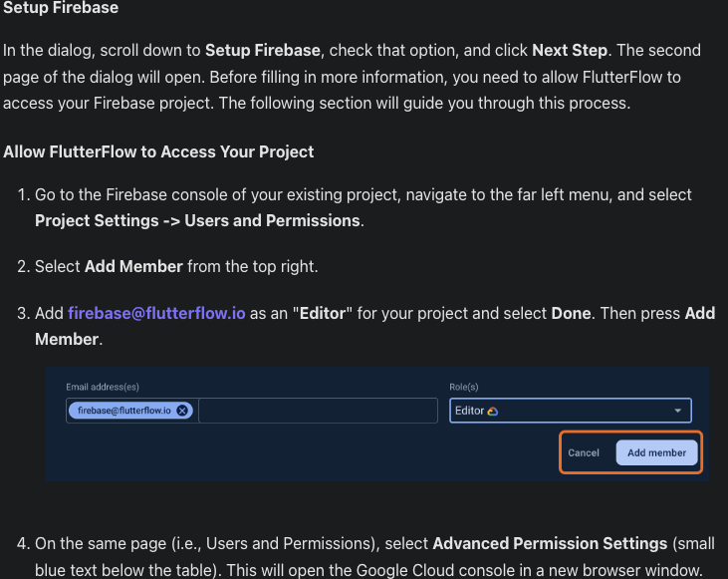Click the Role(s) field label

[464, 387]
